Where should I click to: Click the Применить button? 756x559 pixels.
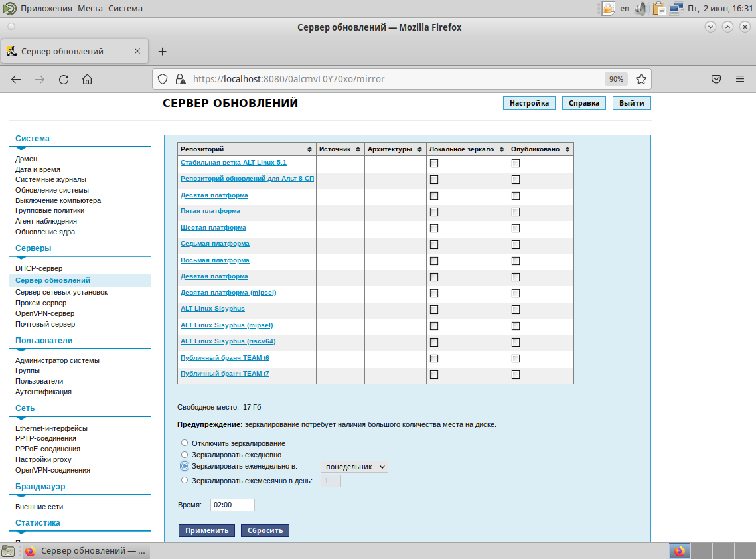click(x=206, y=530)
